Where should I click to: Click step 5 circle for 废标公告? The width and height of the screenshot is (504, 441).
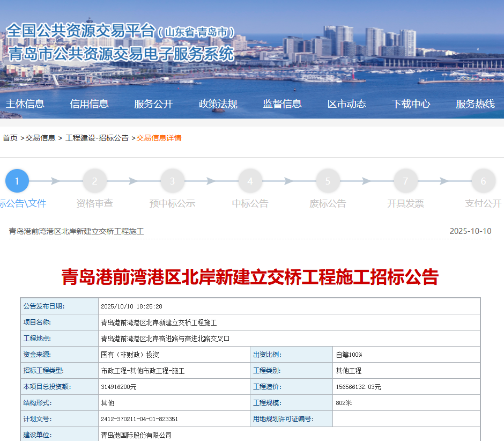(328, 181)
